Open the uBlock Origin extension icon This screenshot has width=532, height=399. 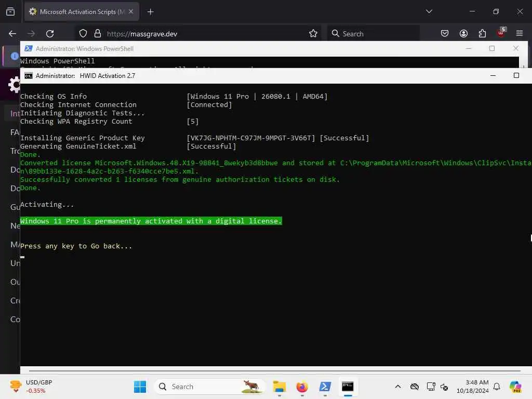click(501, 33)
